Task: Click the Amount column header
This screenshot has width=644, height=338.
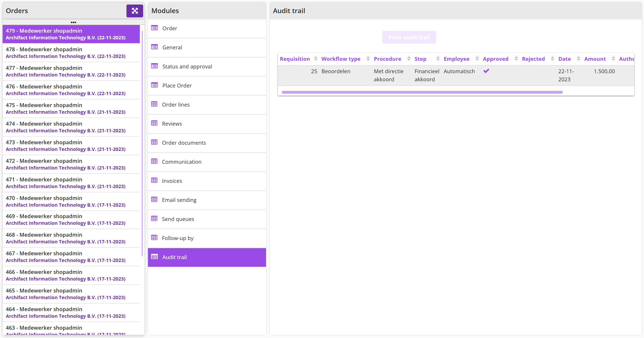Action: (x=595, y=59)
